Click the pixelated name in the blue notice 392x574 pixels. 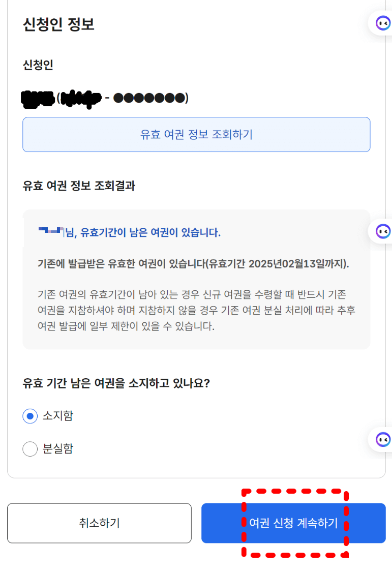(x=51, y=231)
